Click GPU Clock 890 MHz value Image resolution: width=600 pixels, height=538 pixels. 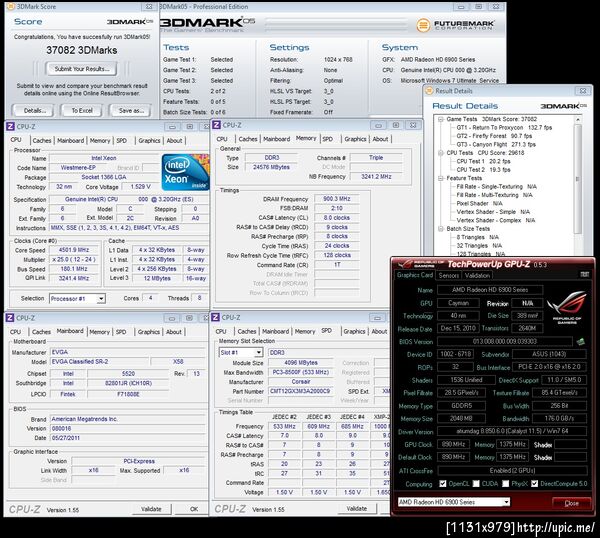point(453,444)
